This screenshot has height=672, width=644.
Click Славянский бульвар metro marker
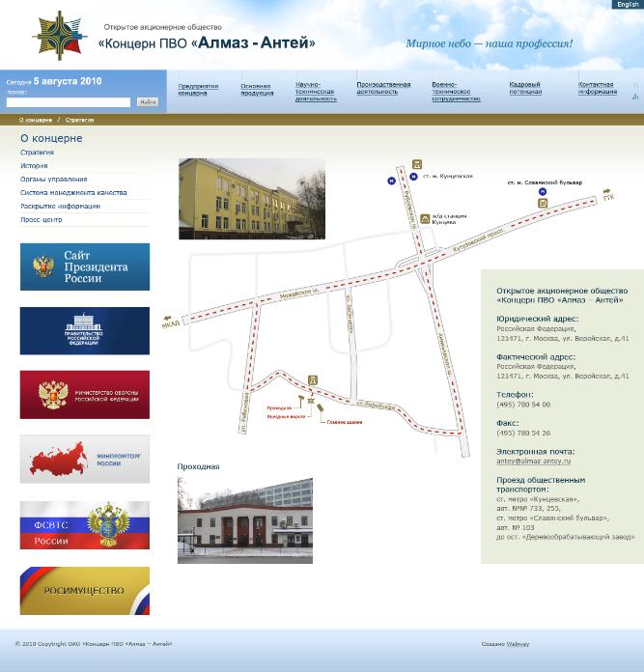543,191
